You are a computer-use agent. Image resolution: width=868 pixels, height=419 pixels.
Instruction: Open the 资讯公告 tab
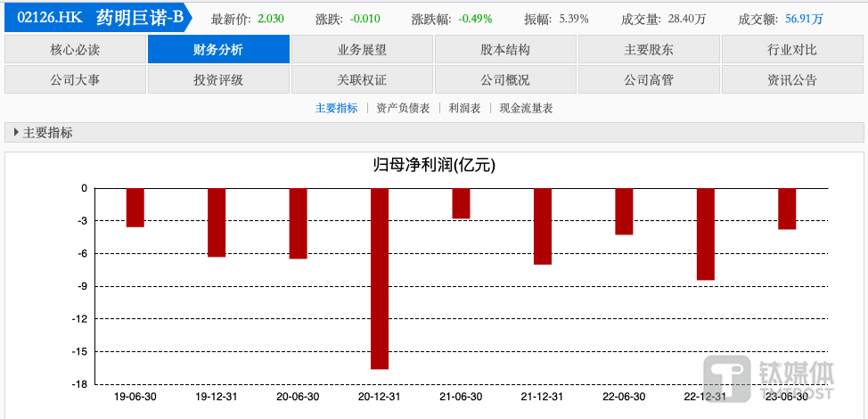tap(792, 79)
